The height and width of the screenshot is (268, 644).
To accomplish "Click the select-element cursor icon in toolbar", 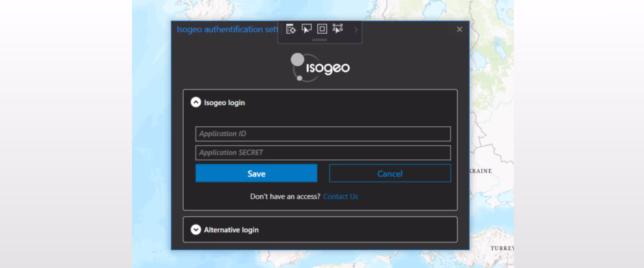I will pos(307,29).
